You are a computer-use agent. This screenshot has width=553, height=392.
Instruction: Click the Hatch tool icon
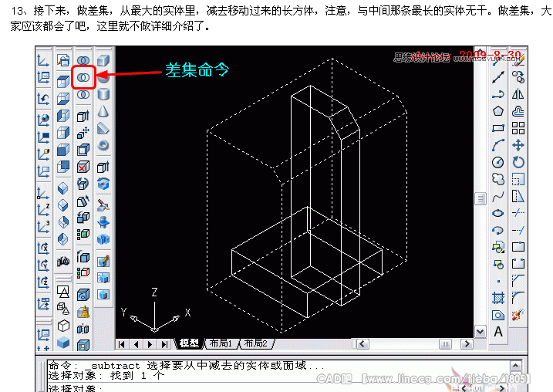click(498, 298)
